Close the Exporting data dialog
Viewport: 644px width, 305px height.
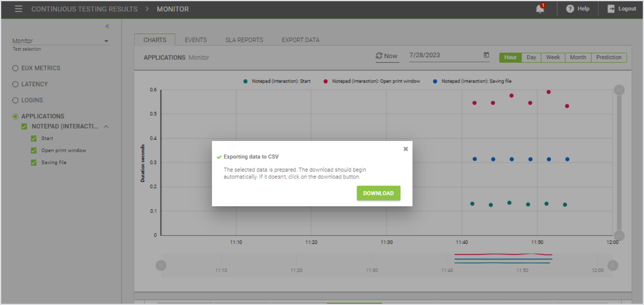tap(406, 149)
